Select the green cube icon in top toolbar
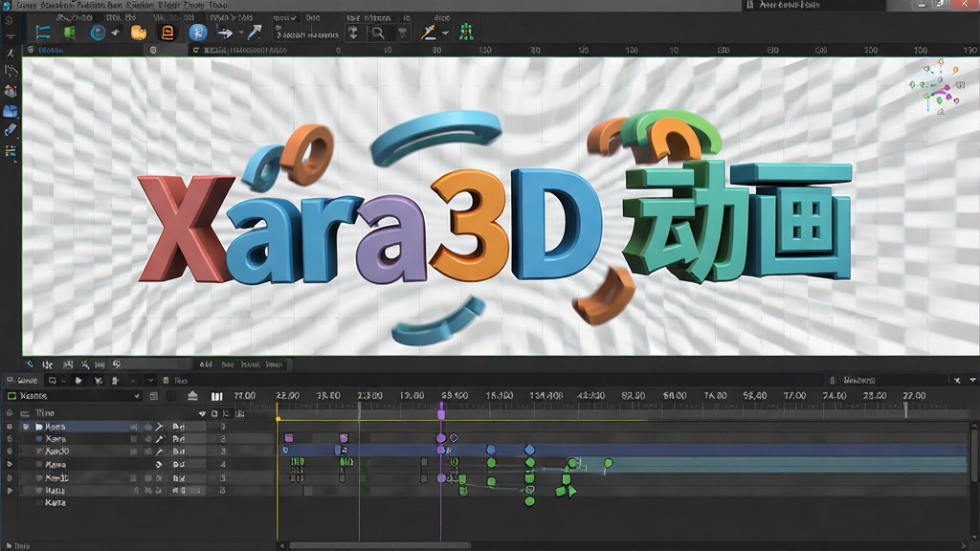This screenshot has width=980, height=551. [69, 33]
